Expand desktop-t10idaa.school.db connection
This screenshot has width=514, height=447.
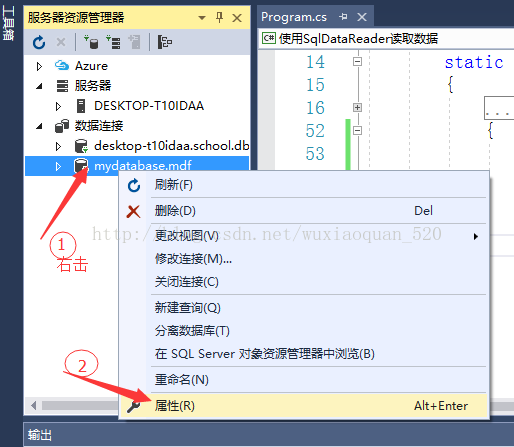point(58,146)
